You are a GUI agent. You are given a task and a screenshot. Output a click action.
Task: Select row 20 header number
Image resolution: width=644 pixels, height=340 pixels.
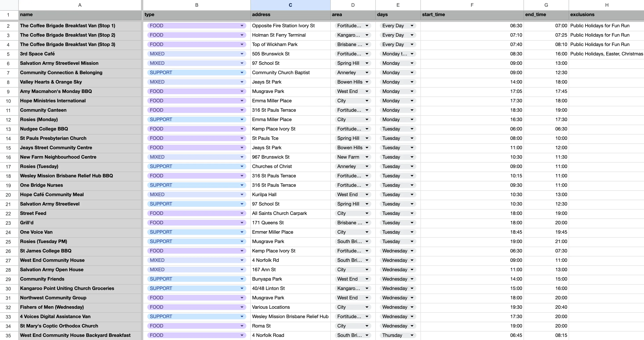point(8,195)
